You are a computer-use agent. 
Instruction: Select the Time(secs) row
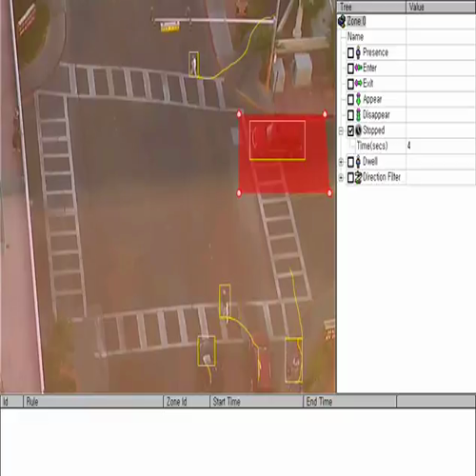pyautogui.click(x=407, y=146)
